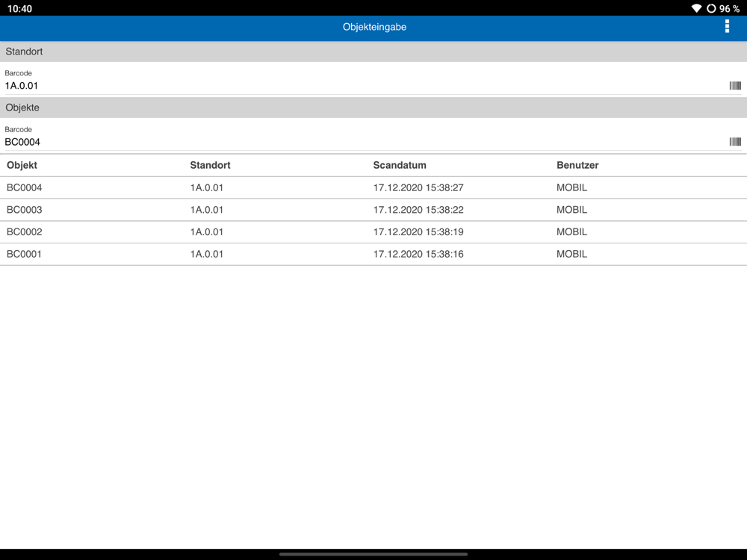Click MOBIL user in BC0004 row
Screen dimensions: 747x560
coord(571,187)
